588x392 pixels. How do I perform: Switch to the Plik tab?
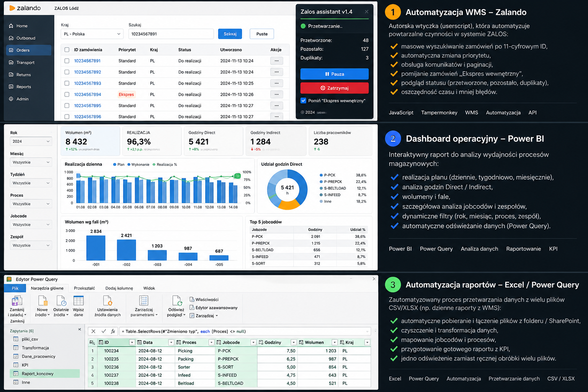pyautogui.click(x=15, y=288)
